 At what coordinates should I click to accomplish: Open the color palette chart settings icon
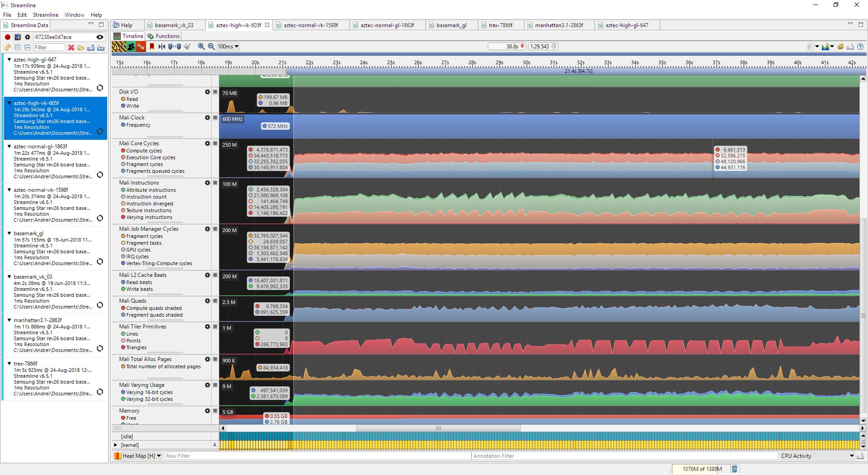840,47
